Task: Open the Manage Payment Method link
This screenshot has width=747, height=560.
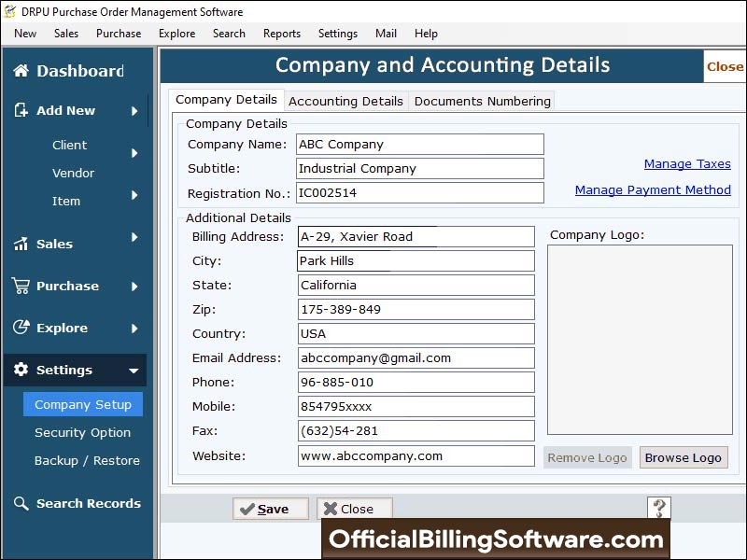Action: [x=653, y=189]
